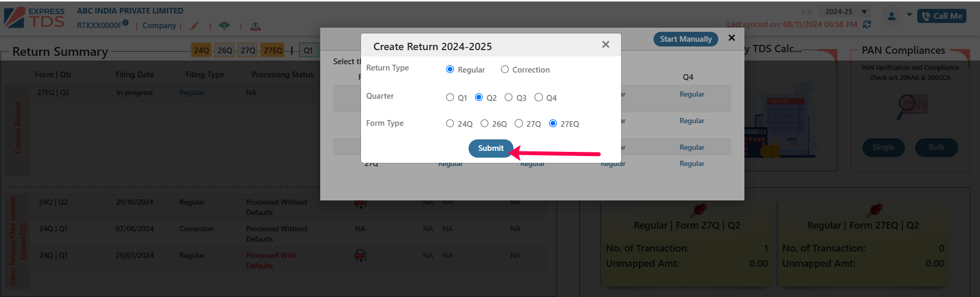Click the pencil edit icon beside Company
This screenshot has width=980, height=297.
194,26
